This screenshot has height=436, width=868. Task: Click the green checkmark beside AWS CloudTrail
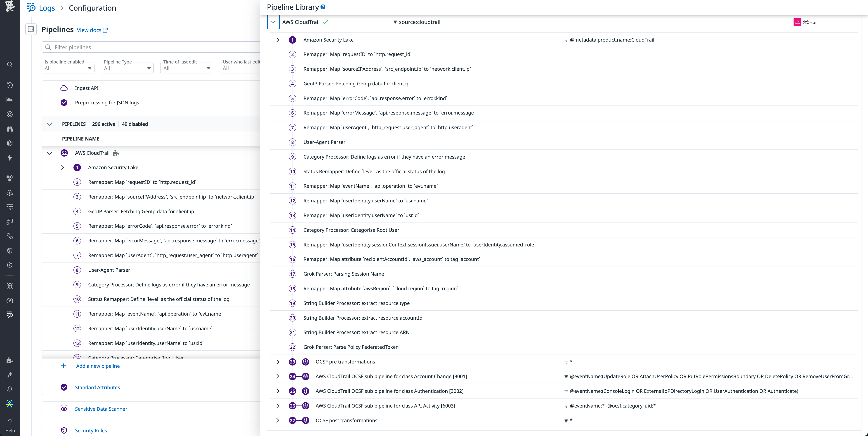[325, 22]
